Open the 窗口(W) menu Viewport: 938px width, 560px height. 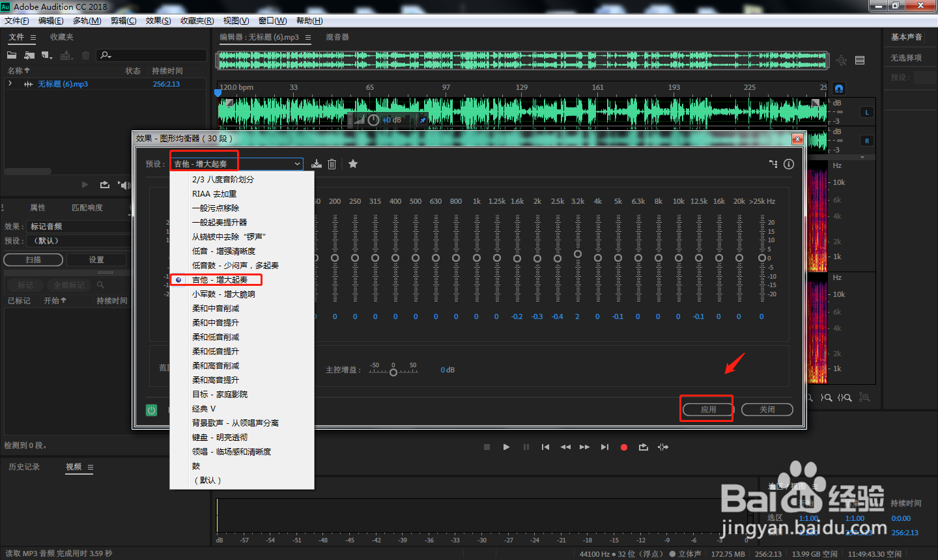point(273,21)
